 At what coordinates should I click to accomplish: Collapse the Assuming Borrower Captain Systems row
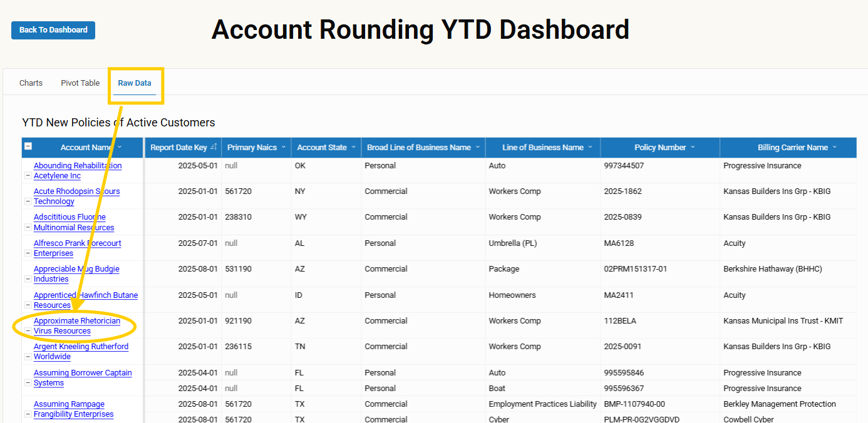(x=28, y=383)
